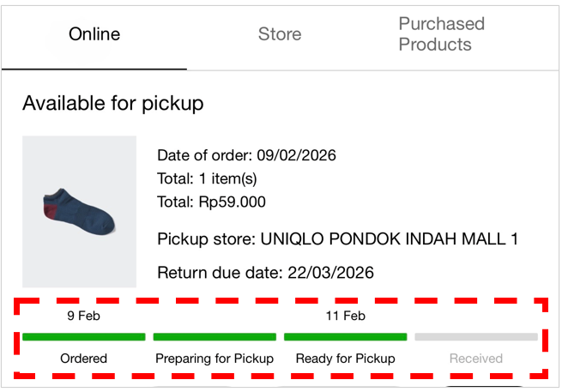This screenshot has height=392, width=562.
Task: Click the green Ordered progress bar segment
Action: tap(83, 337)
